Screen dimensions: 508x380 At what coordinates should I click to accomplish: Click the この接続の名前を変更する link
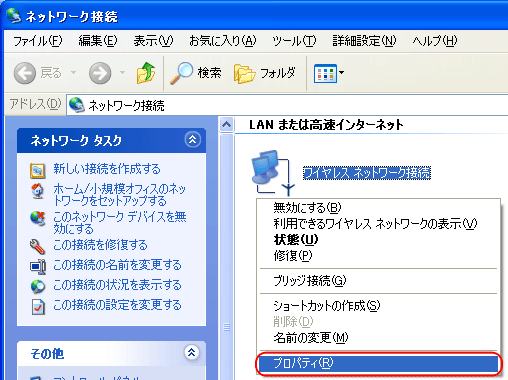117,265
